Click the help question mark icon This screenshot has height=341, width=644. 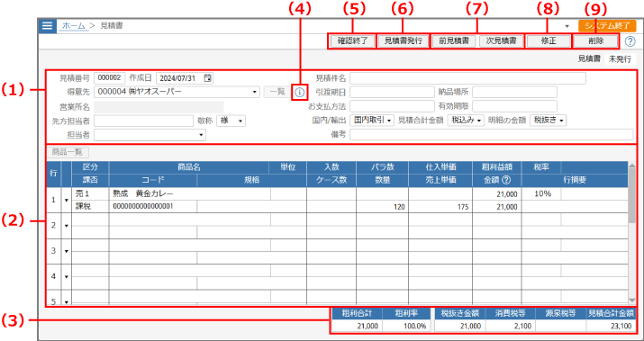pyautogui.click(x=630, y=41)
